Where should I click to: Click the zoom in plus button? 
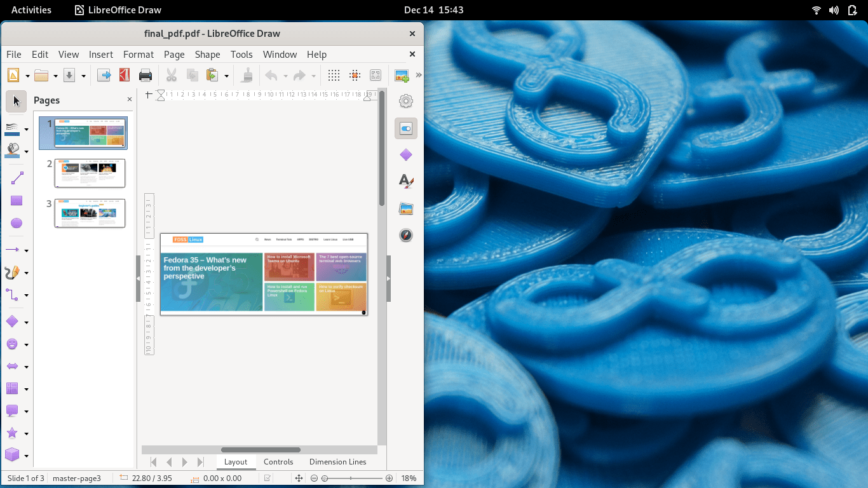[x=389, y=478]
